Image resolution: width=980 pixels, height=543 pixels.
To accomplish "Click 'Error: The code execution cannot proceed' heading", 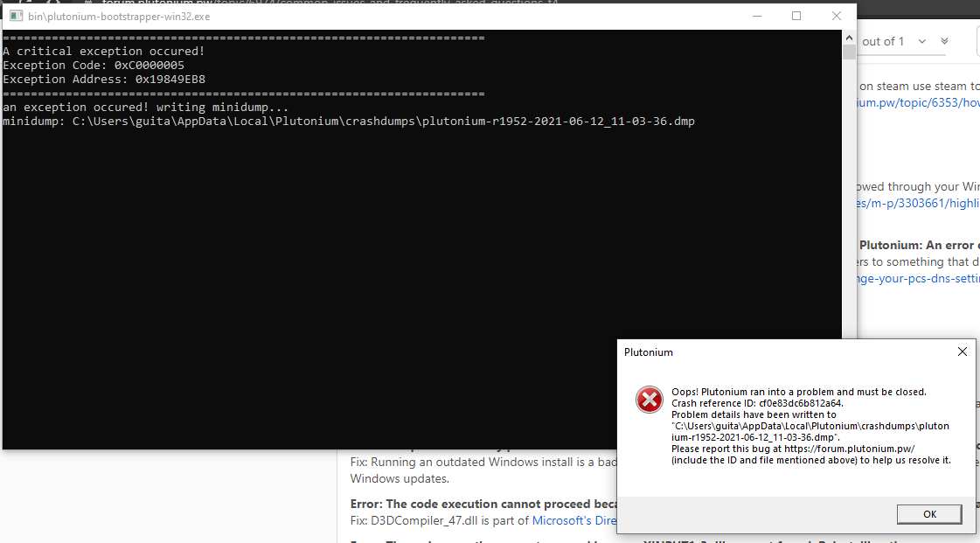I will (483, 504).
